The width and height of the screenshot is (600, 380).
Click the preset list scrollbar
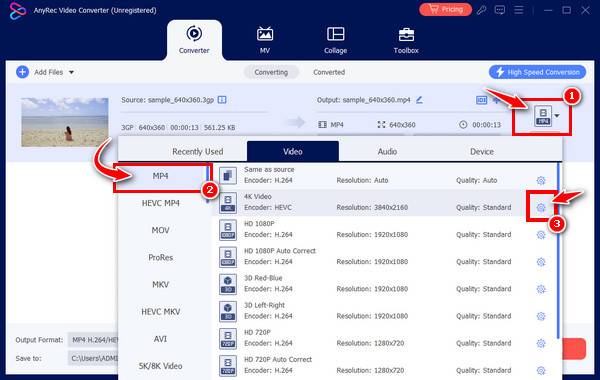pyautogui.click(x=558, y=251)
